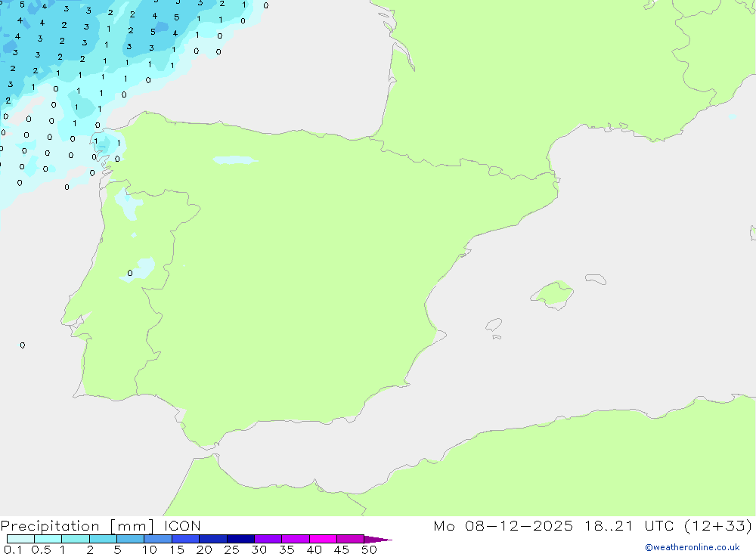Viewport: 756px width, 554px height.
Task: Click the 25–30 mm navy legend swatch
Action: 240,539
